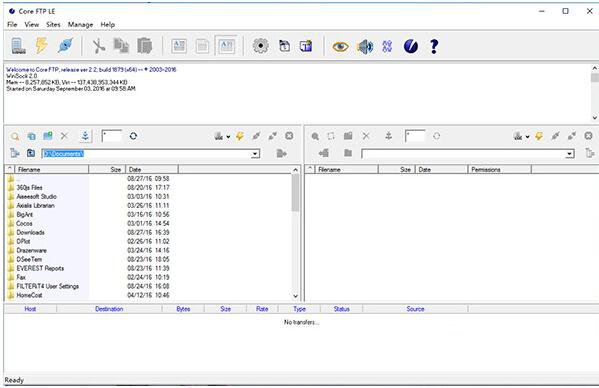The image size is (599, 388).
Task: Select the Downloads folder in local list
Action: pyautogui.click(x=31, y=233)
